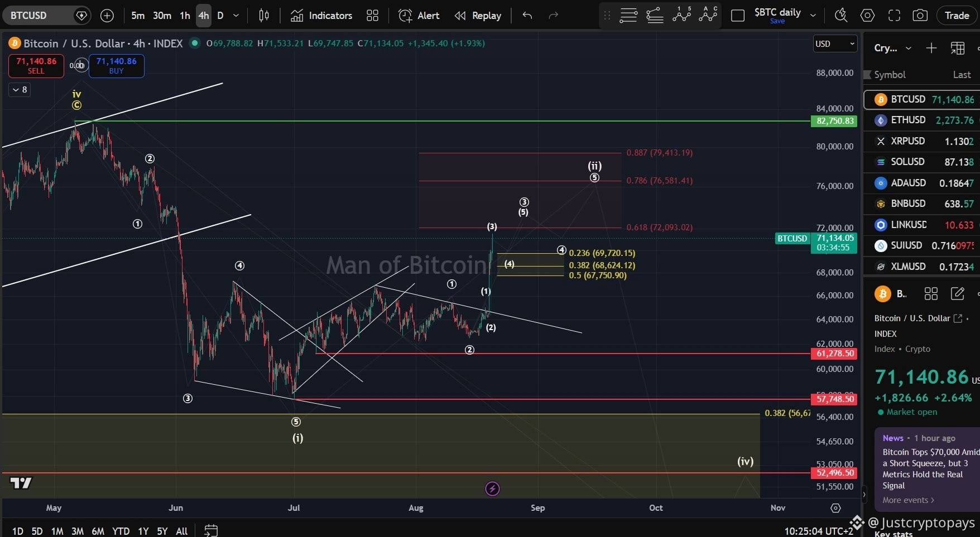
Task: Click the green market status dot
Action: (x=194, y=43)
